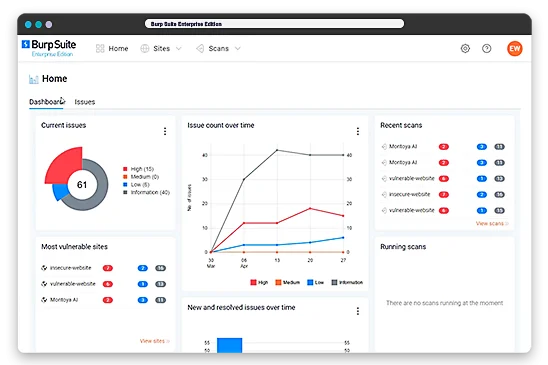Viewport: 548px width, 365px height.
Task: Open New and resolved issues three-dot menu
Action: click(358, 311)
